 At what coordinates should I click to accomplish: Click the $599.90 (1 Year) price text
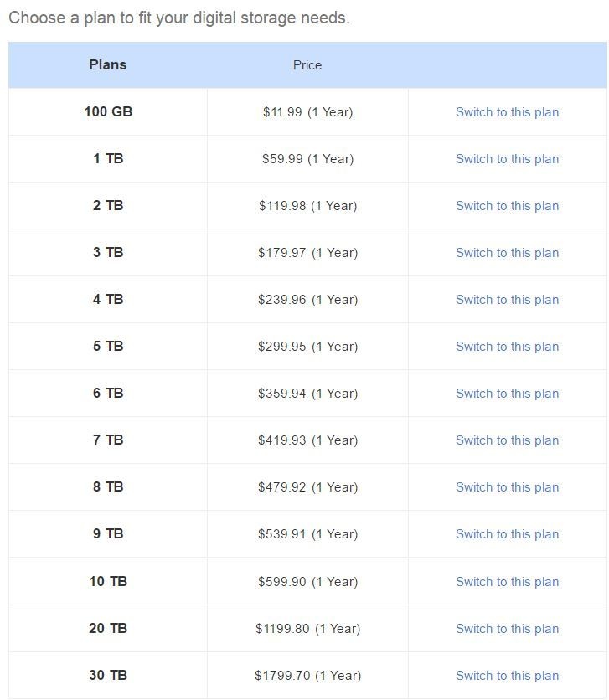(307, 582)
